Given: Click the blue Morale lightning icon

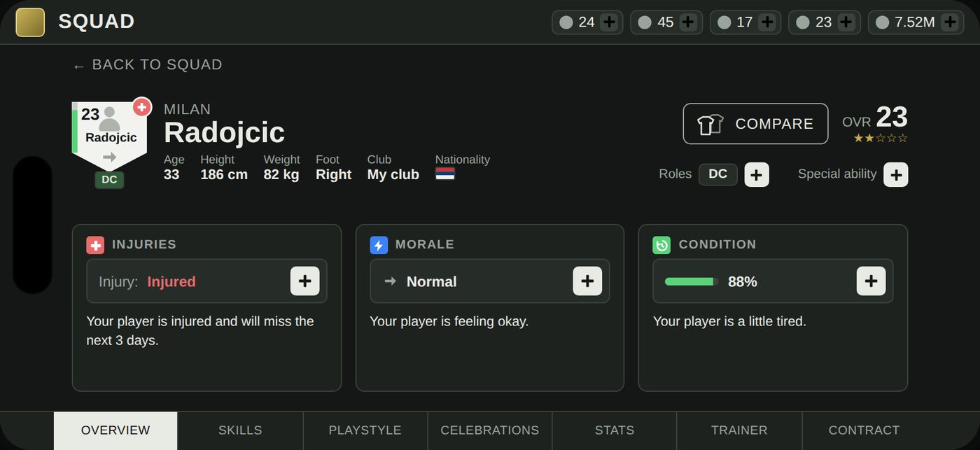Looking at the screenshot, I should click(x=379, y=245).
